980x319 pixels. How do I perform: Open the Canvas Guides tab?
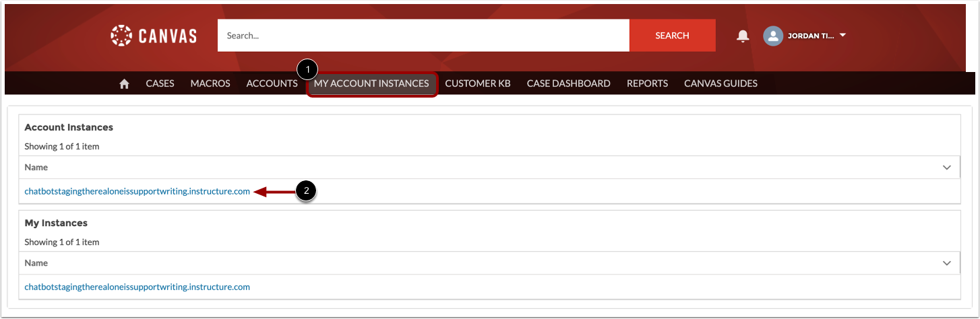click(721, 83)
